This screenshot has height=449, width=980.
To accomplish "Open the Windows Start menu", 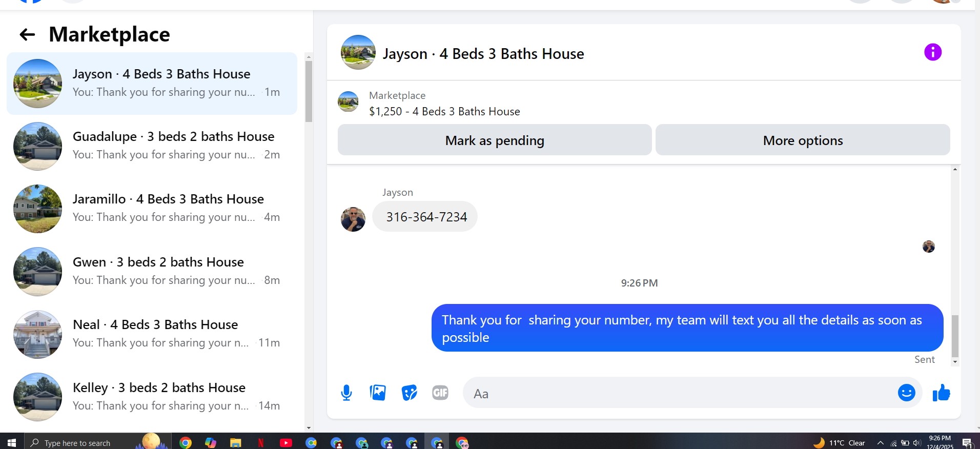I will (x=12, y=442).
